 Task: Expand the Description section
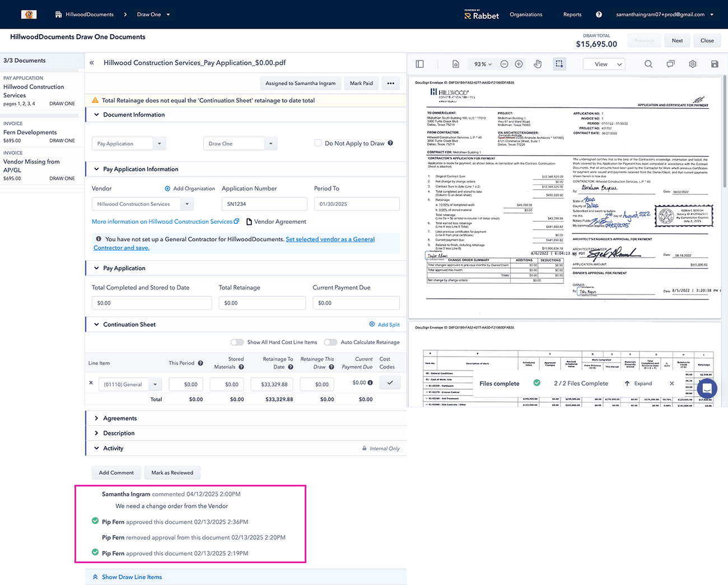click(96, 433)
